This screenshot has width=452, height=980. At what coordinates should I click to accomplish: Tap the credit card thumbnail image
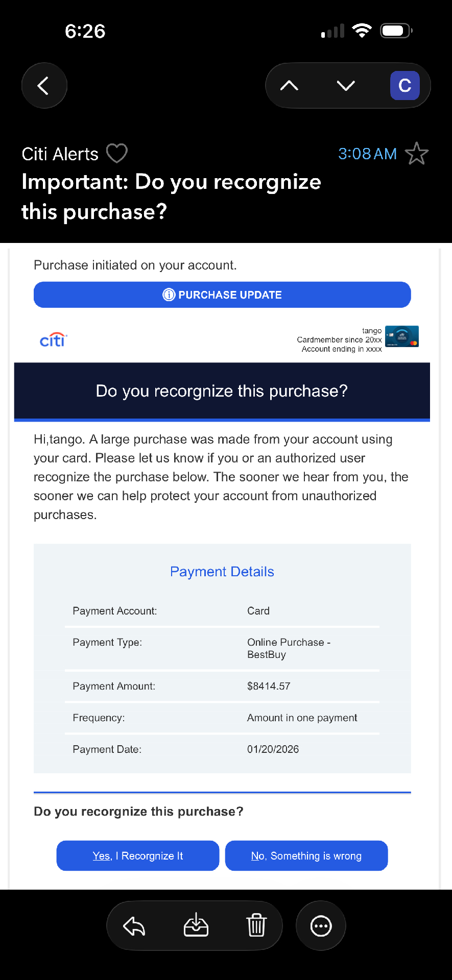click(x=401, y=336)
